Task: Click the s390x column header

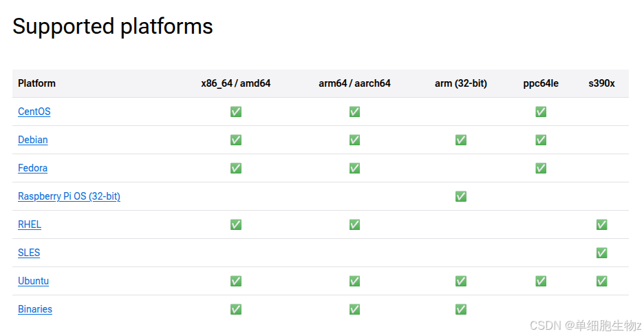Action: 602,83
